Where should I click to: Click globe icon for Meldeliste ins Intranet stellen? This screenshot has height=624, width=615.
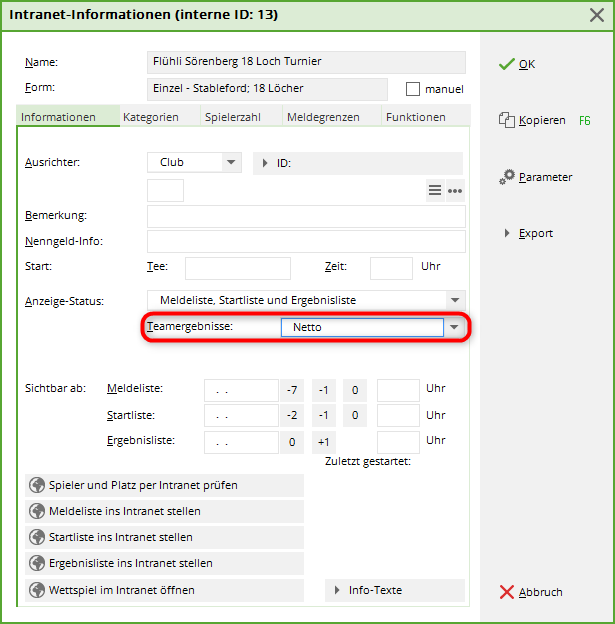tap(37, 511)
